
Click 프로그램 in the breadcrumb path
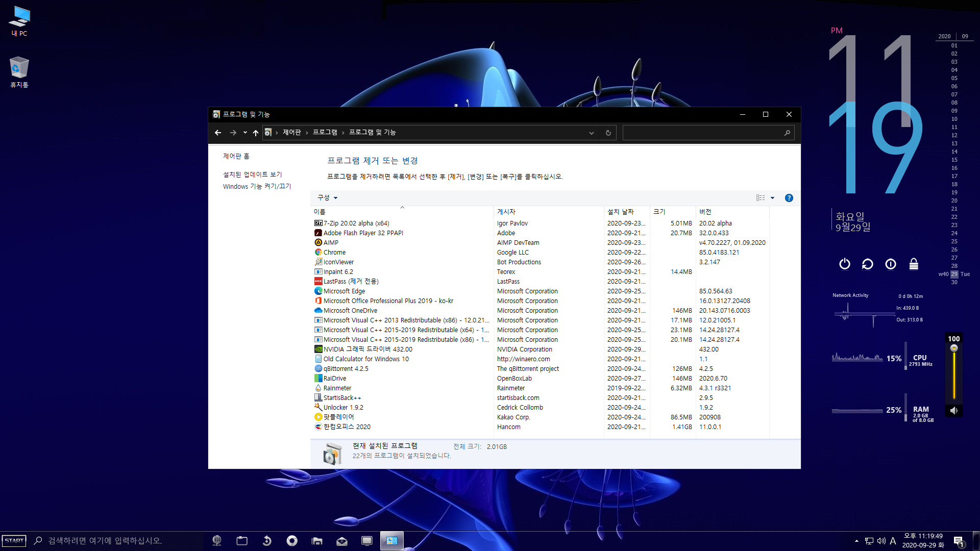click(x=325, y=133)
